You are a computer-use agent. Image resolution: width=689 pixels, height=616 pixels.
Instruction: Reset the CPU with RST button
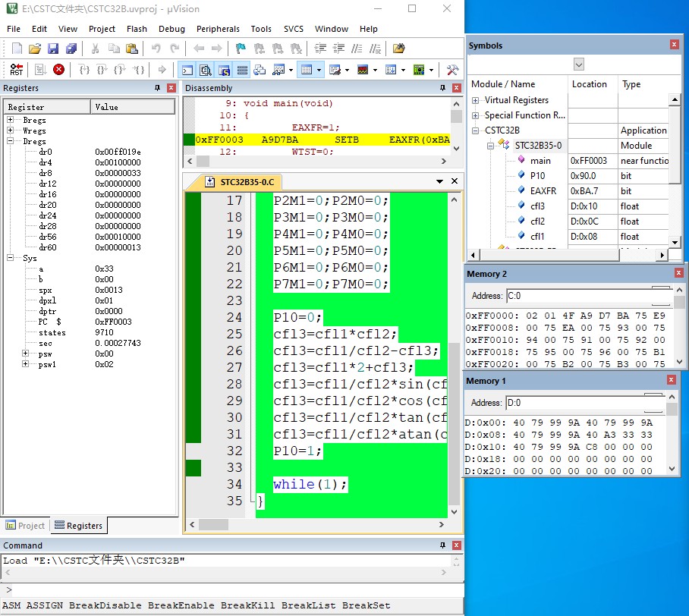[17, 70]
